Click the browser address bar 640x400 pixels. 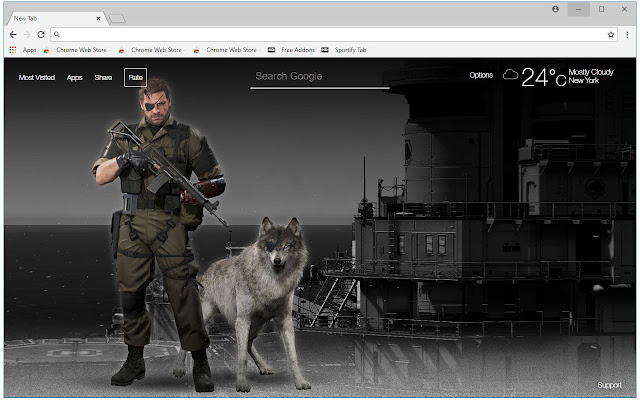pyautogui.click(x=333, y=35)
